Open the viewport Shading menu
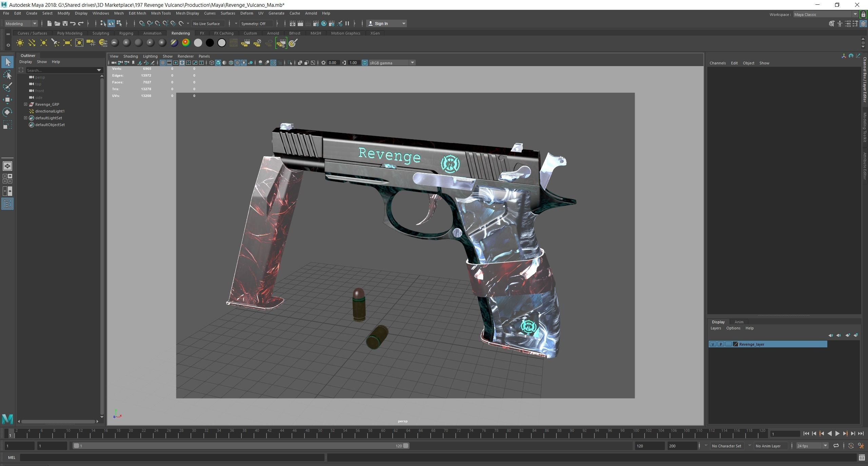Image resolution: width=868 pixels, height=466 pixels. [x=131, y=56]
